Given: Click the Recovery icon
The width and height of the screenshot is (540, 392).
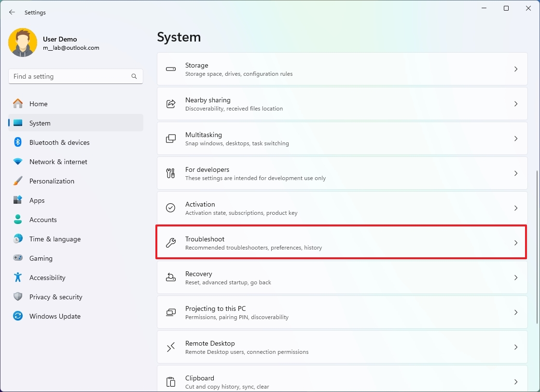Looking at the screenshot, I should coord(171,278).
